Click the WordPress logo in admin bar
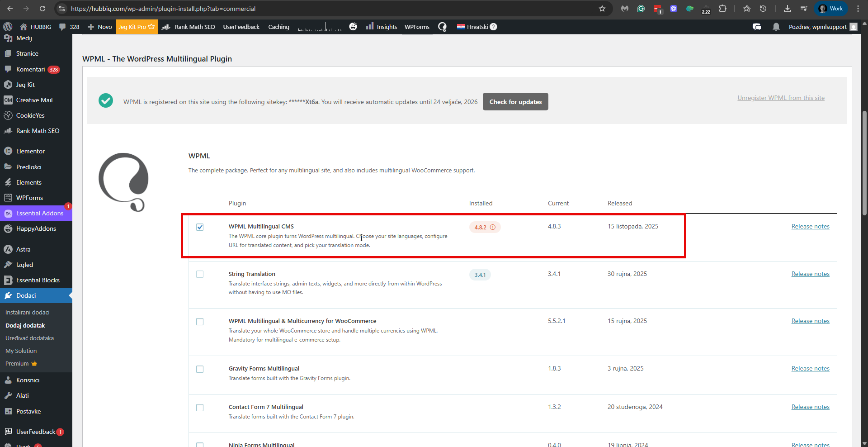The width and height of the screenshot is (868, 447). click(x=8, y=27)
